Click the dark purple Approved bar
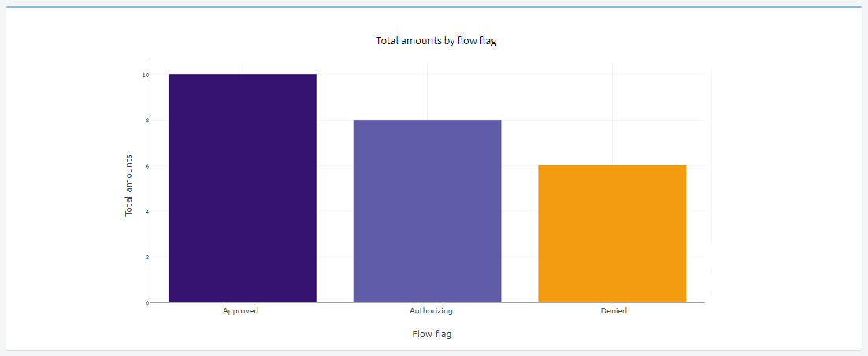868x356 pixels. click(x=243, y=188)
